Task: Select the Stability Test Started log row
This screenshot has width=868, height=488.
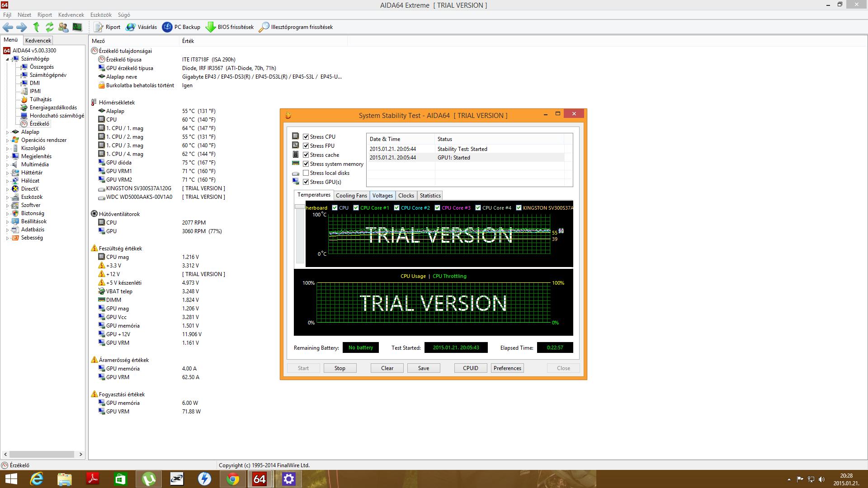Action: 467,149
